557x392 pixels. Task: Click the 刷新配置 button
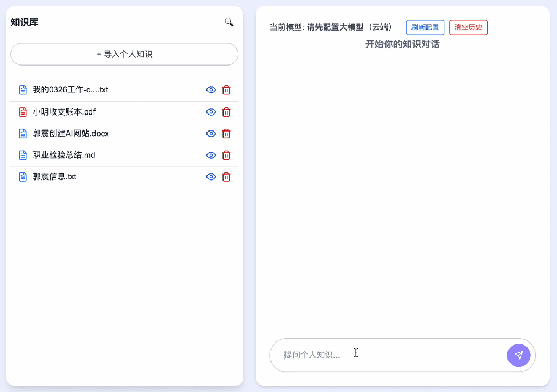pos(425,27)
